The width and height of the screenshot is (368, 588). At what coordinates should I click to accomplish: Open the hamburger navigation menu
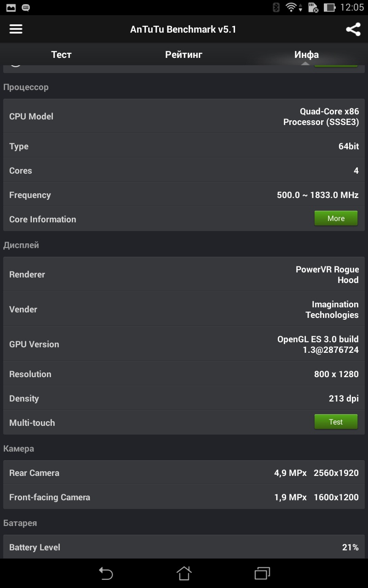coord(16,29)
